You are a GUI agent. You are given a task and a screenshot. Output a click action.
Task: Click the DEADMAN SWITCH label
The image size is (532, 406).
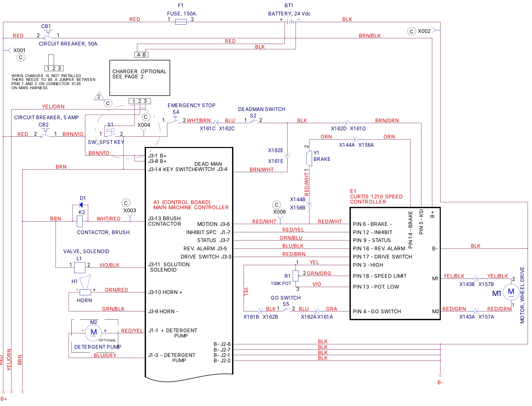tap(261, 109)
